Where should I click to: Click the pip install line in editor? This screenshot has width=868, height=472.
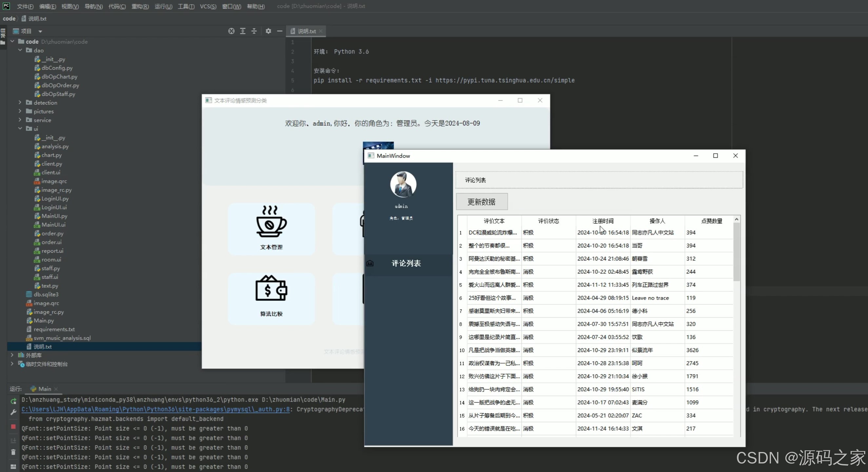444,80
